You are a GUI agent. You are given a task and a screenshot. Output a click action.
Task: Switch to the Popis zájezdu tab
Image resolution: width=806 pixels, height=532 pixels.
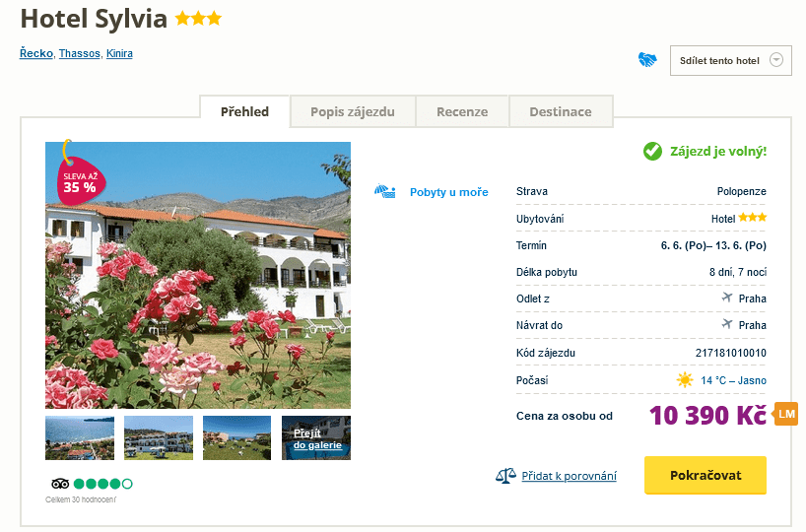[x=353, y=111]
